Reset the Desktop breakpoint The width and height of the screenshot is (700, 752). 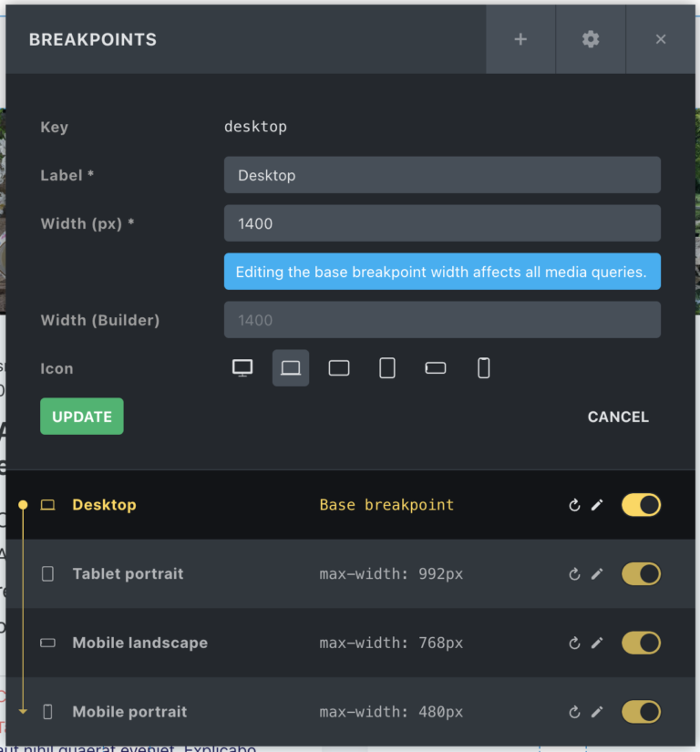[x=573, y=504]
